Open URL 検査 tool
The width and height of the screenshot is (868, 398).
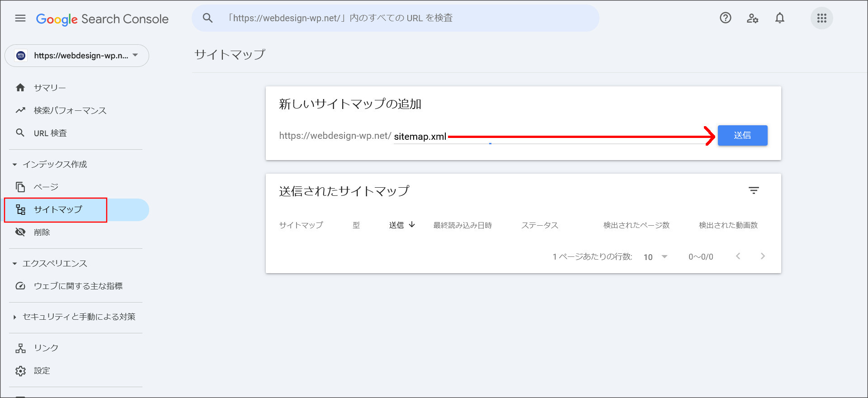point(50,133)
